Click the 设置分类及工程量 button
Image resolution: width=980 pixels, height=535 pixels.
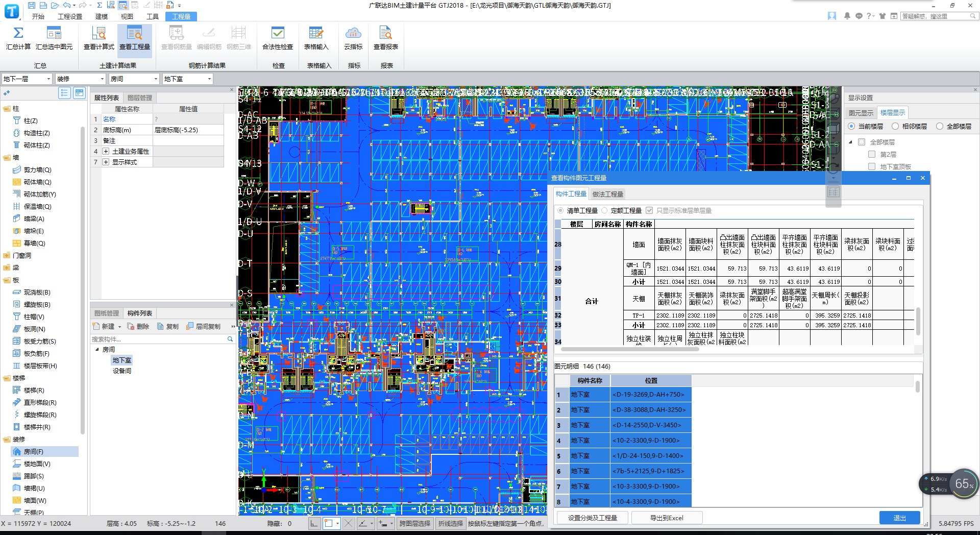[x=593, y=518]
